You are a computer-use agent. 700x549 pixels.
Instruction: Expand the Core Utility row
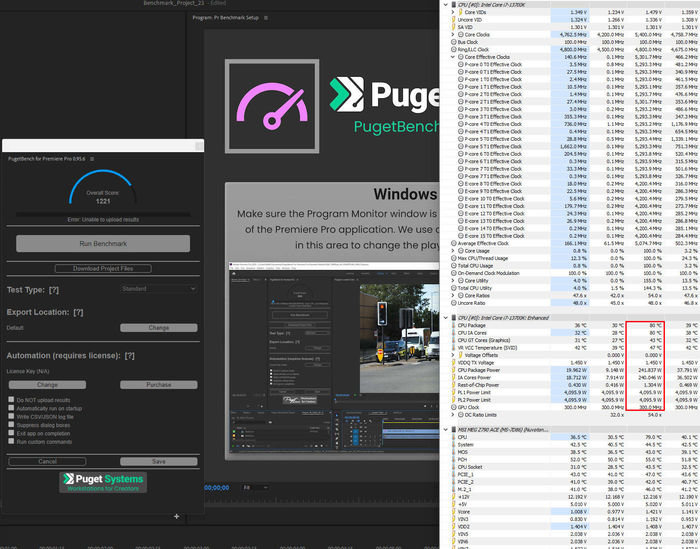453,281
